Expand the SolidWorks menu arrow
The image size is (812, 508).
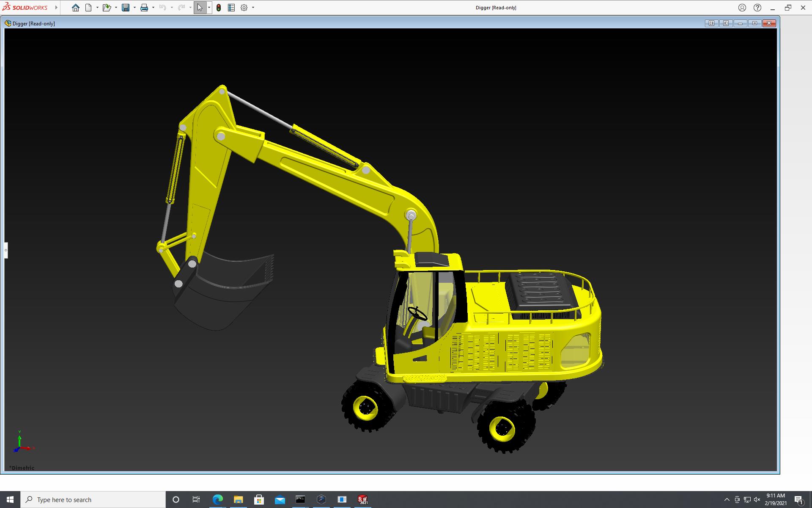(56, 8)
